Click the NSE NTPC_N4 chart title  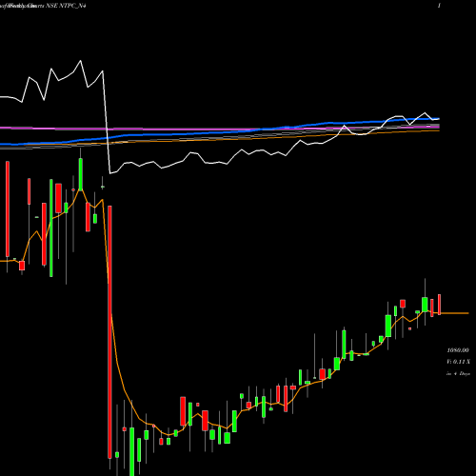[x=66, y=6]
